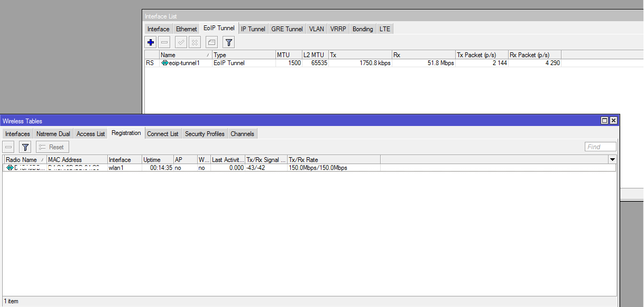Screen dimensions: 644x307
Task: Click the 65535 L2 MTU value
Action: click(319, 63)
